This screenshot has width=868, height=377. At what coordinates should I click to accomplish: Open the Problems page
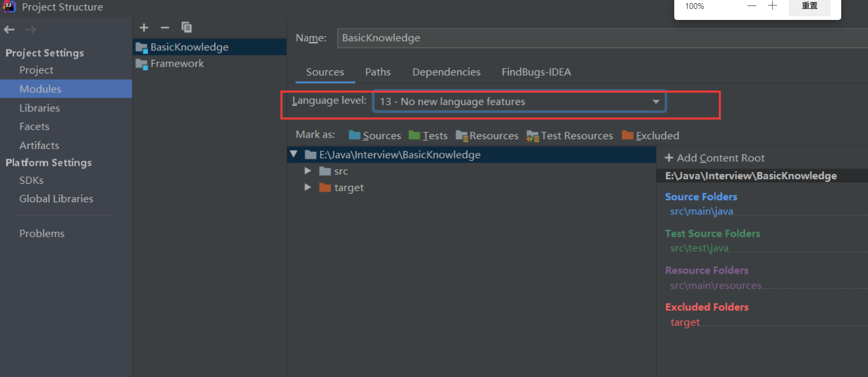41,233
